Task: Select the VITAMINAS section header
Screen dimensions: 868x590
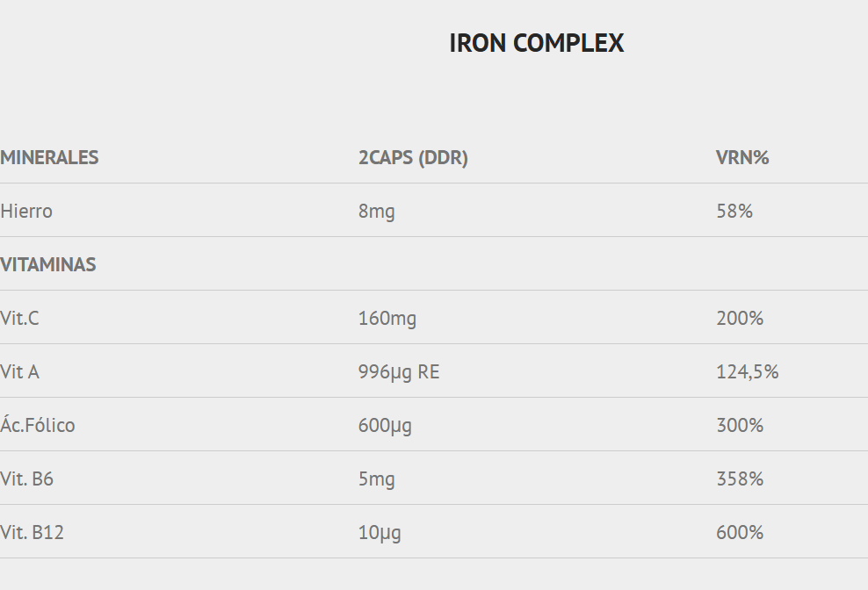Action: (48, 265)
